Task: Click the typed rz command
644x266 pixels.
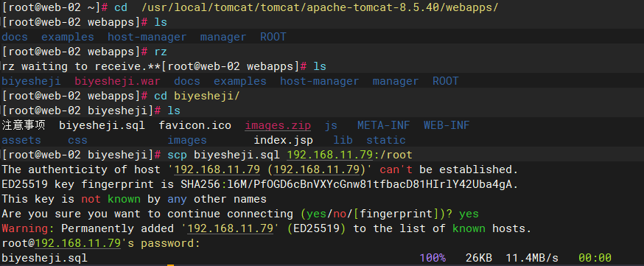Action: tap(161, 52)
